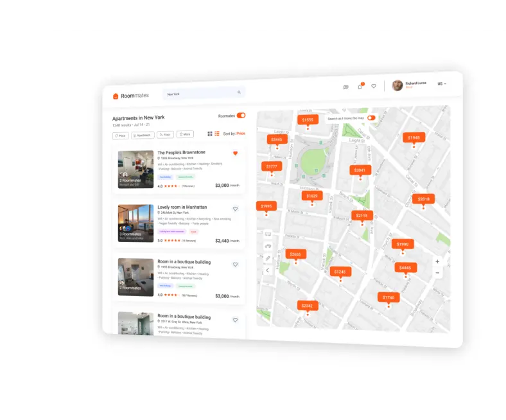Select the car driving map icon

point(268,246)
